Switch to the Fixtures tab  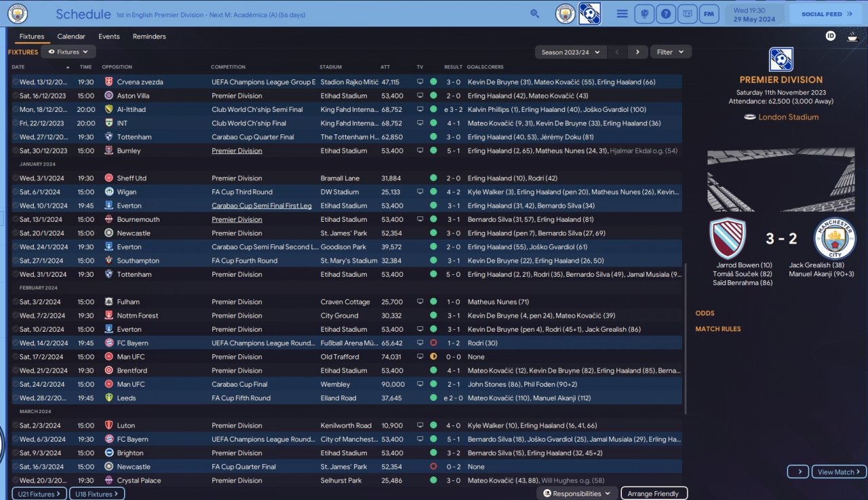[x=32, y=37]
